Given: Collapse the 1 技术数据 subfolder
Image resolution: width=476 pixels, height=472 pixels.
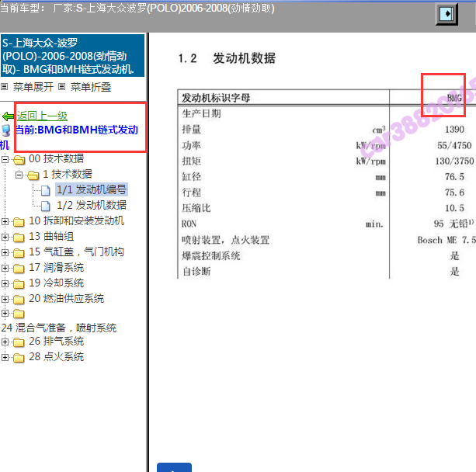Looking at the screenshot, I should click(x=19, y=175).
